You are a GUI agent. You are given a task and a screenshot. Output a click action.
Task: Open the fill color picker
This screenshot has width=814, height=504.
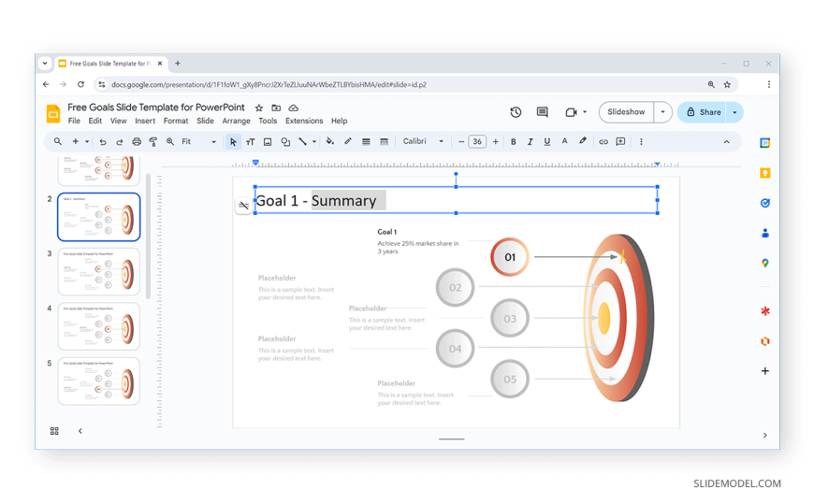330,141
